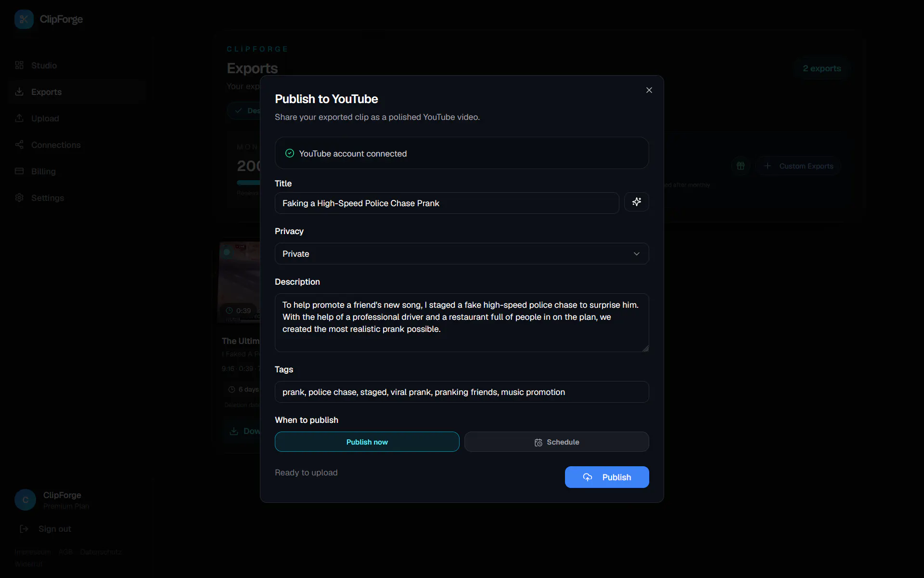924x578 pixels.
Task: Close the Publish to YouTube dialog
Action: (x=649, y=90)
